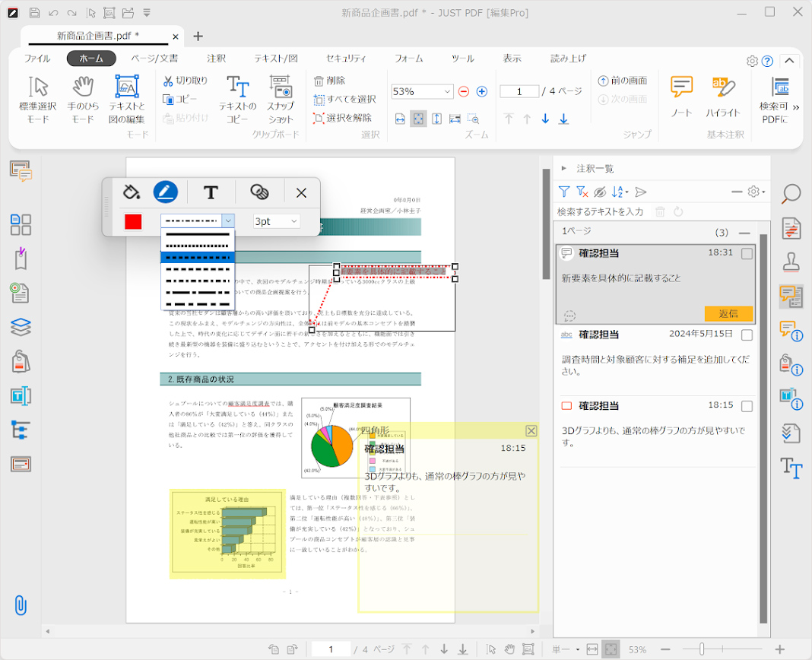Click the 返信 reply button
Image resolution: width=812 pixels, height=660 pixels.
pyautogui.click(x=728, y=313)
